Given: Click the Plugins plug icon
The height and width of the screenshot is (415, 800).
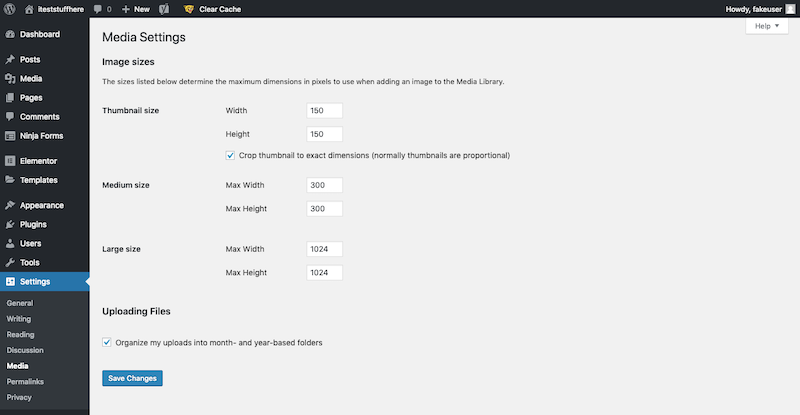Looking at the screenshot, I should (x=10, y=225).
